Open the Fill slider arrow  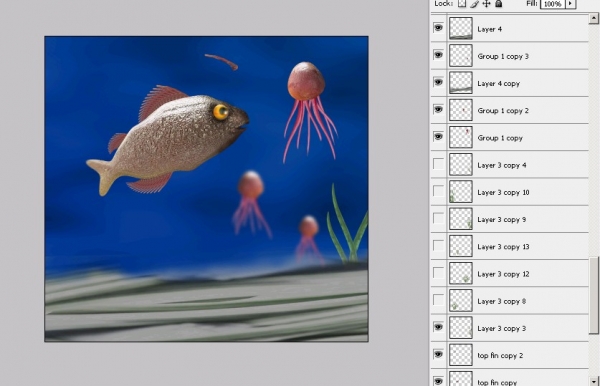pos(571,4)
